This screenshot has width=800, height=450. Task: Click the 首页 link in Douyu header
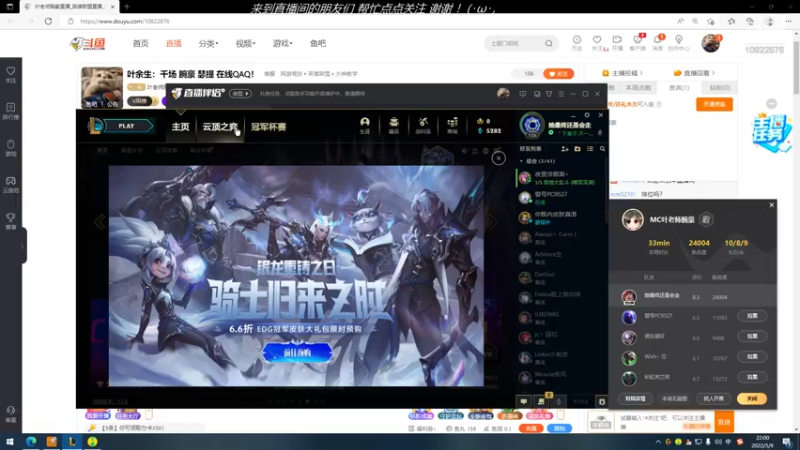140,43
